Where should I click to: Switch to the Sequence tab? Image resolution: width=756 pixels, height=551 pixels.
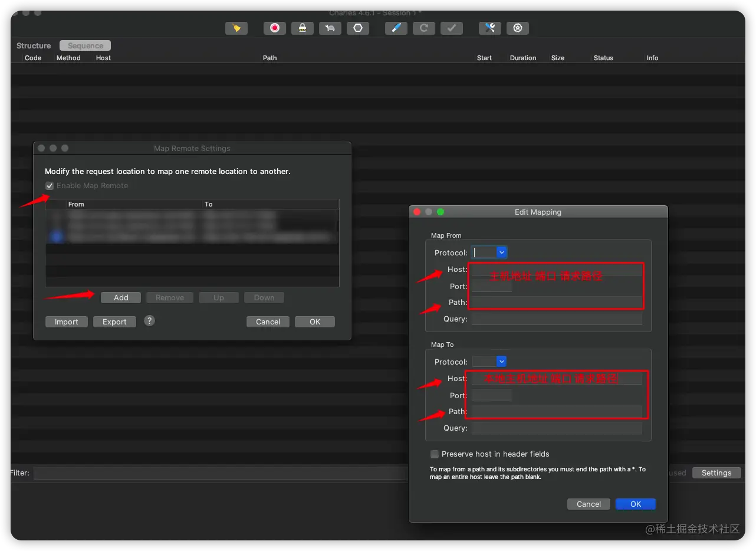coord(86,45)
